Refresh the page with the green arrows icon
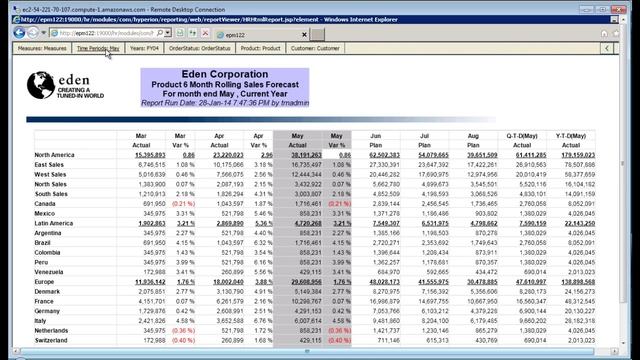The image size is (640, 360). click(193, 33)
